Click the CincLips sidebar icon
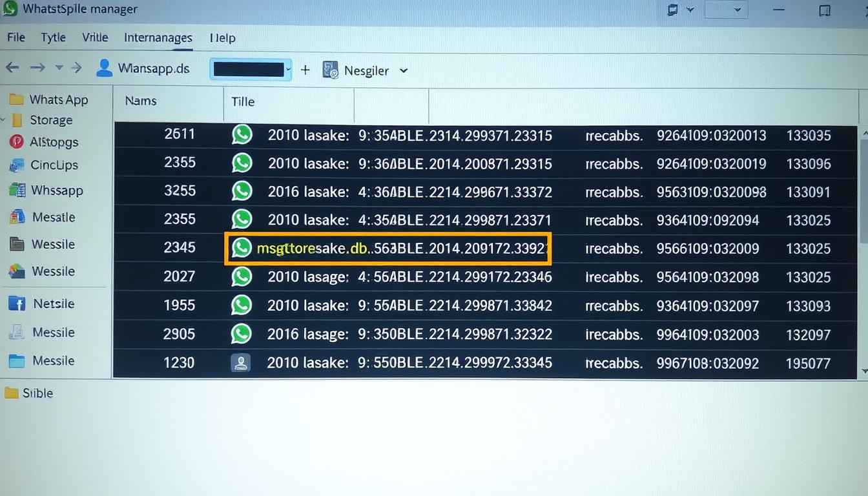 point(17,165)
